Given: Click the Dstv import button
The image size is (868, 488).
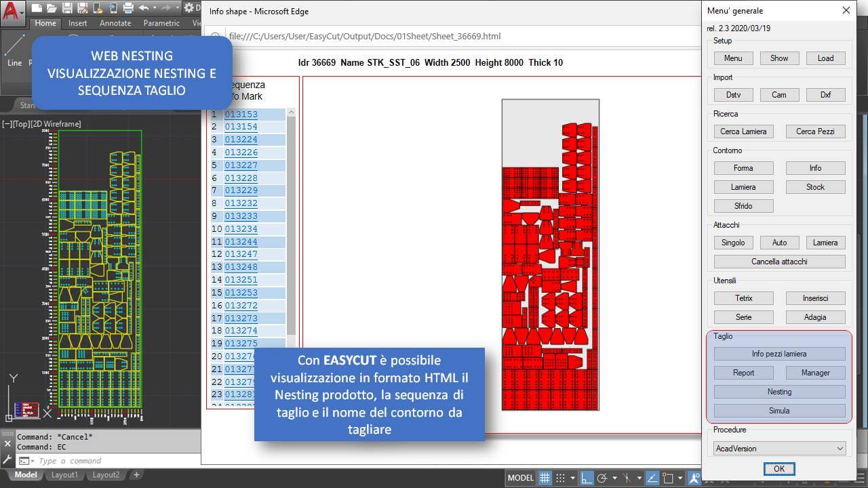Looking at the screenshot, I should (x=733, y=95).
